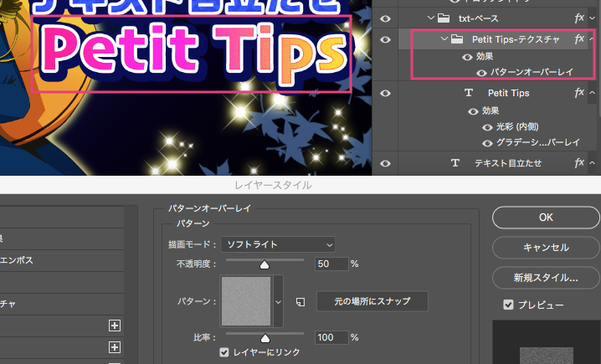Click the Petit Tips text layer T icon
The image size is (601, 364).
coord(469,93)
